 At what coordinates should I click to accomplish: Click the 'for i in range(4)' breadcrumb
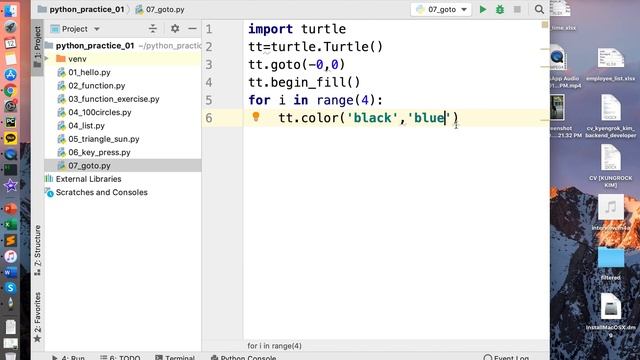pos(274,346)
